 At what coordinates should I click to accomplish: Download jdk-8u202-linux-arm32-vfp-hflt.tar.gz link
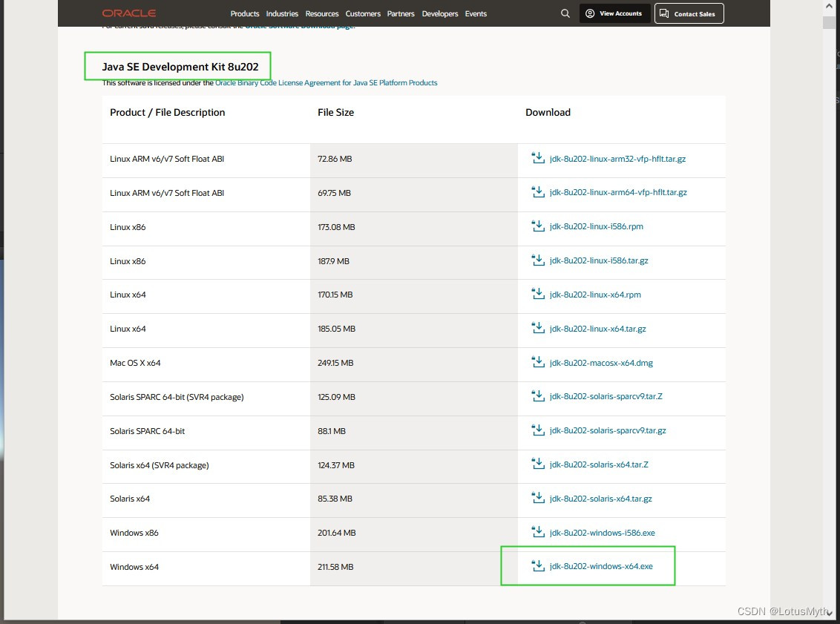pyautogui.click(x=617, y=159)
